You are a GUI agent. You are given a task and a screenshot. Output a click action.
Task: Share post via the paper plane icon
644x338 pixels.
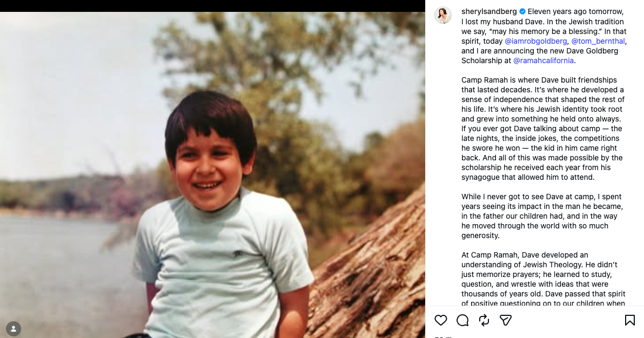click(506, 320)
